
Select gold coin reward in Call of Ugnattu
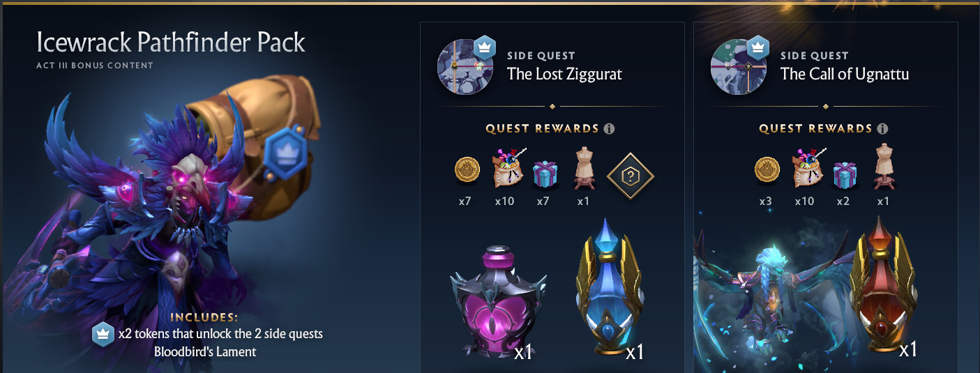pyautogui.click(x=768, y=169)
